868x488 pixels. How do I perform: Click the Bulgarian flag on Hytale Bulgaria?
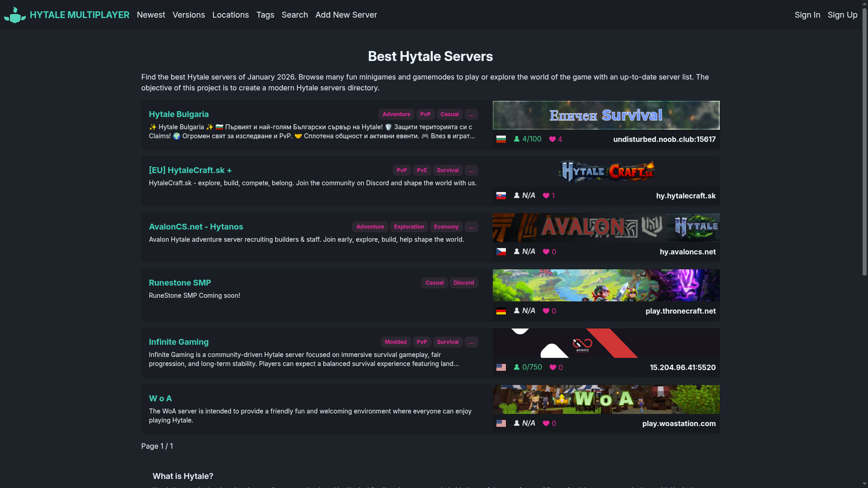click(501, 139)
